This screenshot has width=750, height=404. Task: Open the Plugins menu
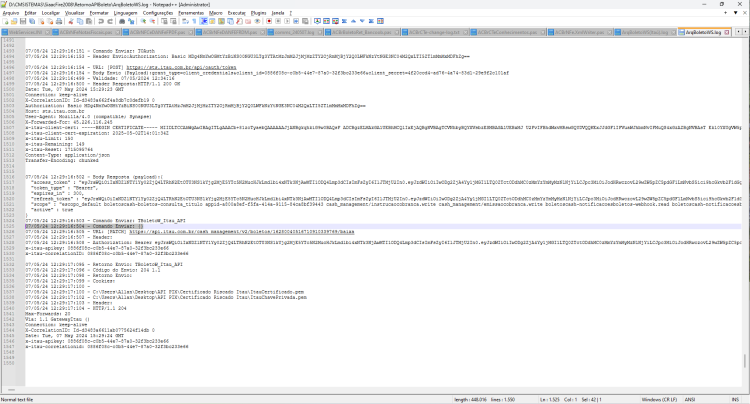[x=258, y=13]
